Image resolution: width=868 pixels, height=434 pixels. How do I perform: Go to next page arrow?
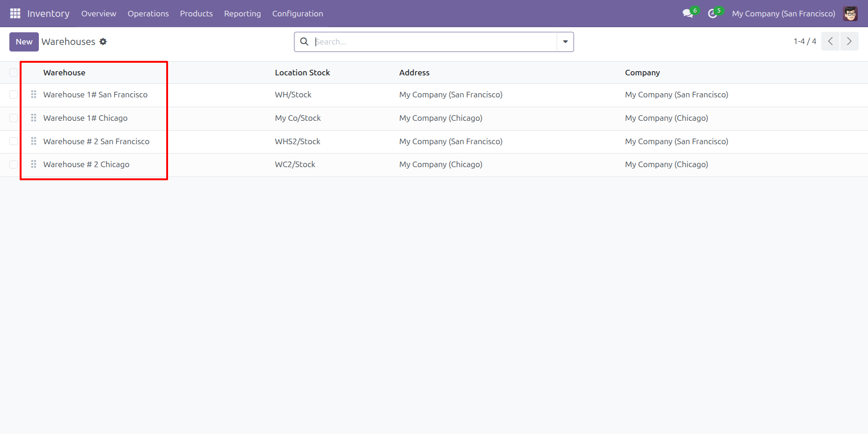click(x=849, y=41)
